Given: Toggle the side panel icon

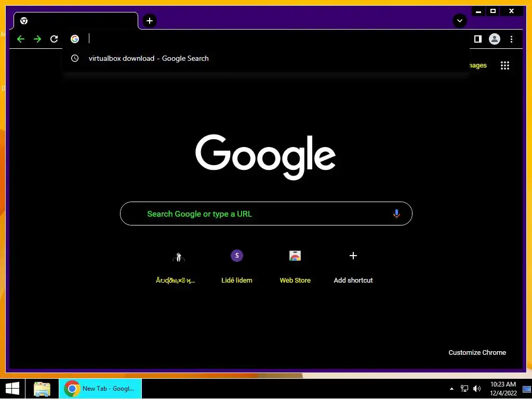Looking at the screenshot, I should 478,39.
